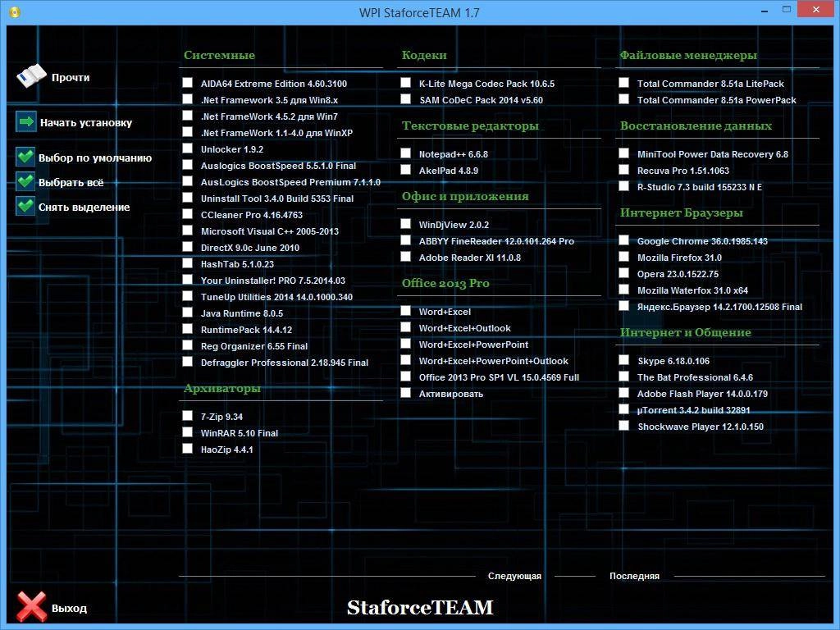Click the Выбрать всё label
840x630 pixels.
[x=71, y=183]
